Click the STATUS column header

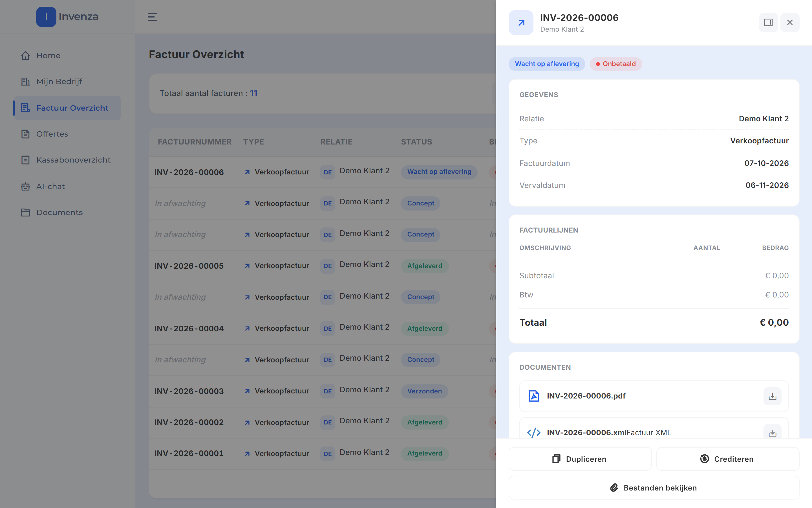point(416,142)
